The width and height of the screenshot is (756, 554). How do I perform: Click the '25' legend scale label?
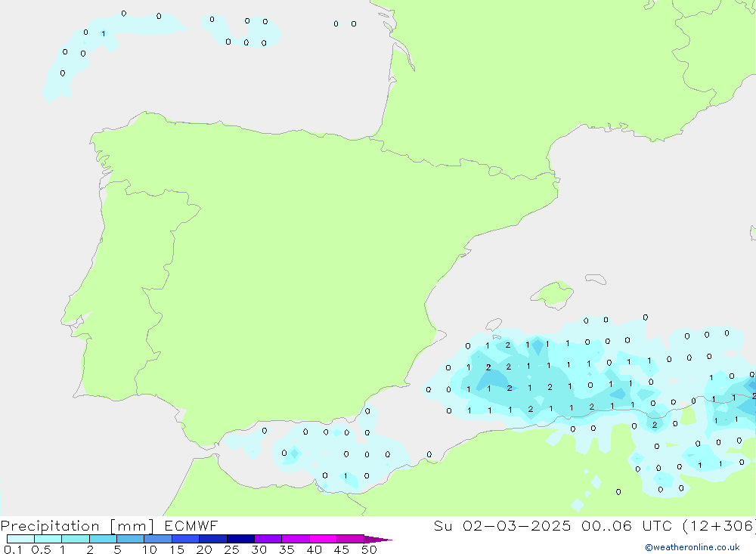(232, 549)
